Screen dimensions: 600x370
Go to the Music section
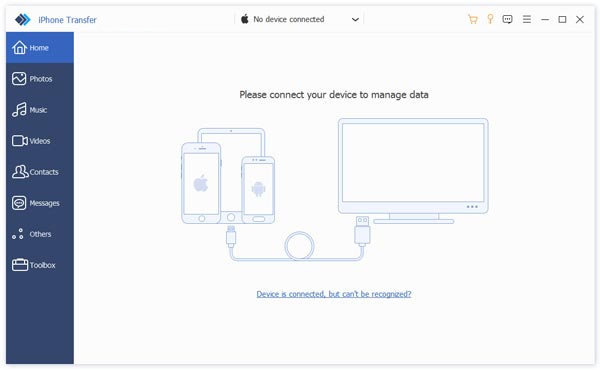point(40,110)
